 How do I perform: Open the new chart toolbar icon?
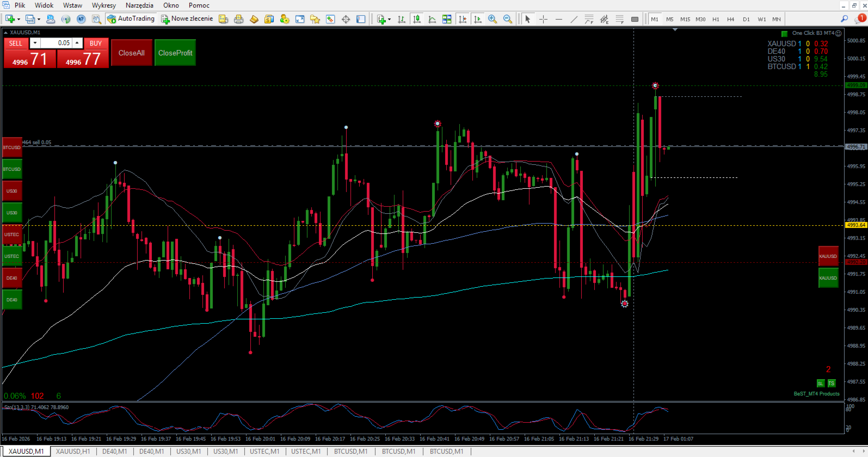click(10, 19)
